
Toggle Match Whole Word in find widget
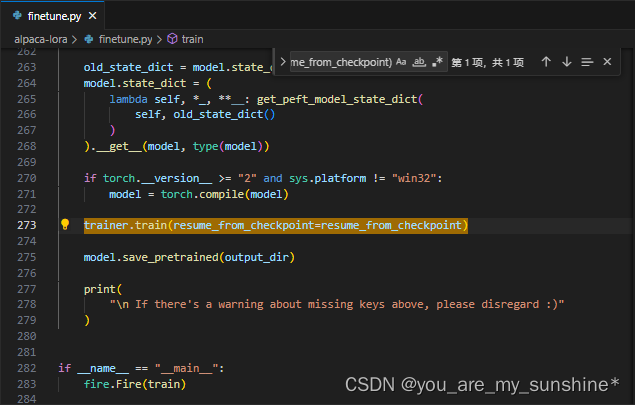point(419,62)
